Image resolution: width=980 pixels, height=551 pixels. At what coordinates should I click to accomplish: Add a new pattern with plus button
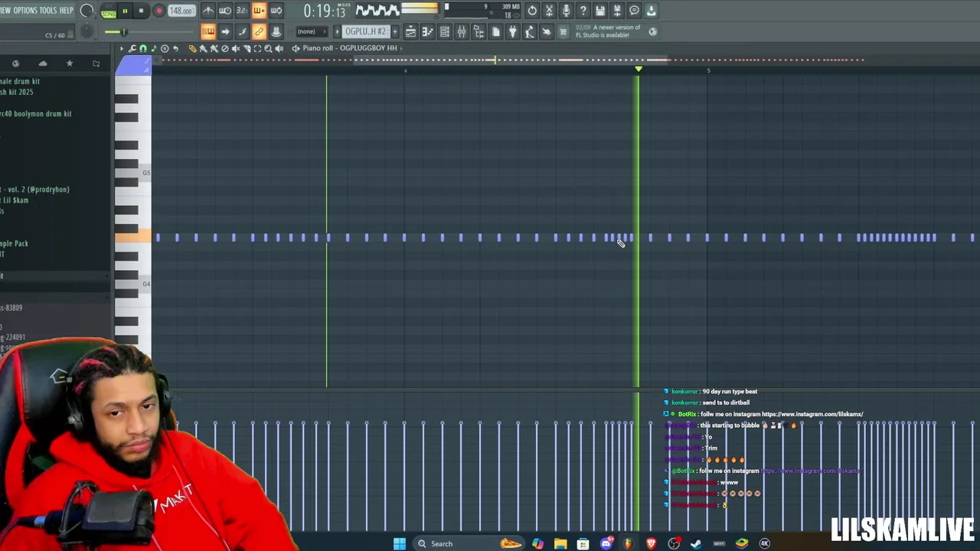click(x=395, y=31)
